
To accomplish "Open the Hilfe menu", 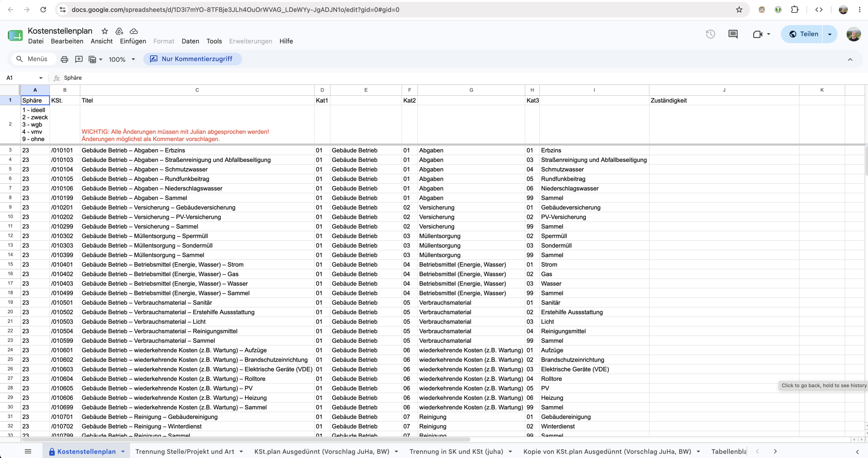I will click(286, 41).
